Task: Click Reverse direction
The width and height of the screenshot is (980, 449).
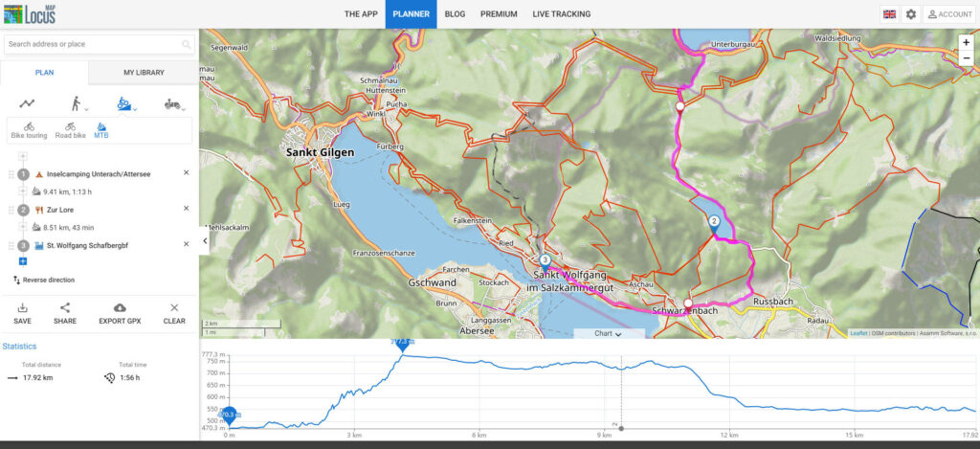Action: click(43, 280)
